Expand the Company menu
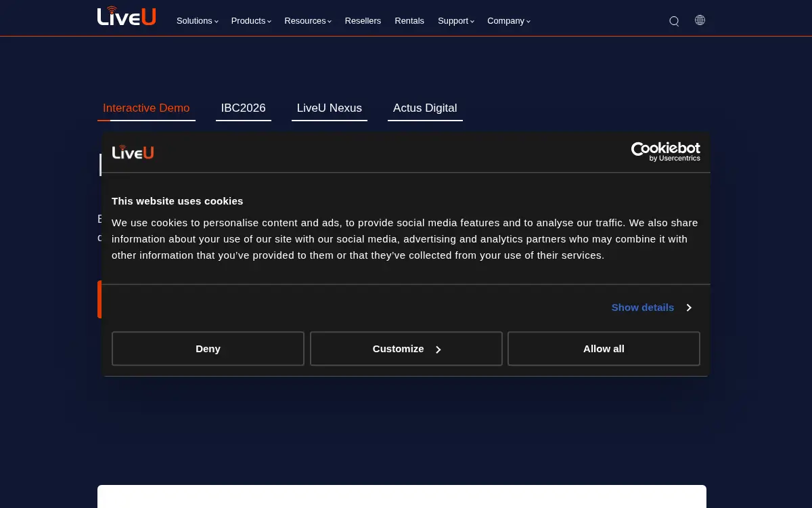The width and height of the screenshot is (812, 508). 508,21
